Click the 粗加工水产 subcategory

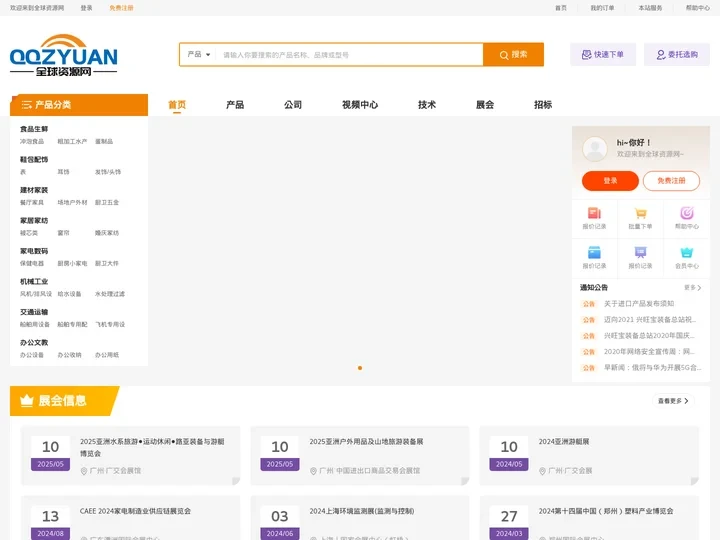[72, 141]
